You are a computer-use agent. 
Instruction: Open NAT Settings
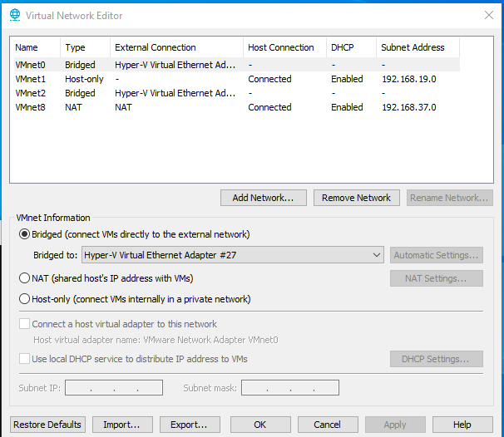pyautogui.click(x=437, y=278)
